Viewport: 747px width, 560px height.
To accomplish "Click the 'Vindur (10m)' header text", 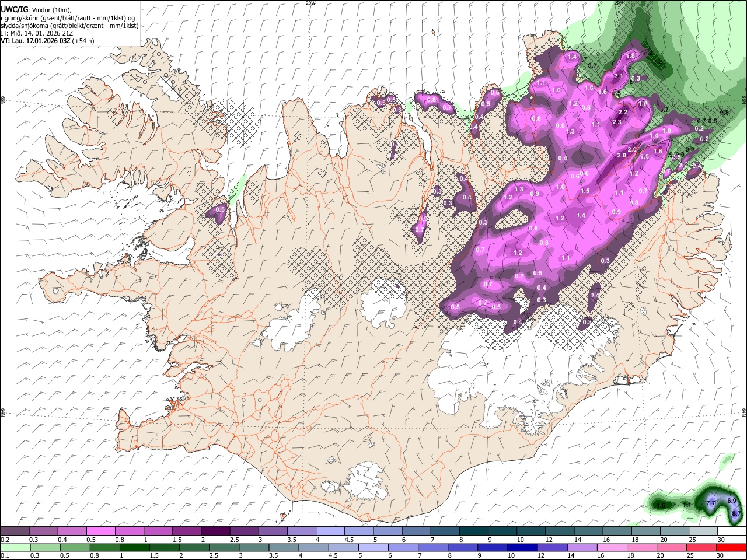I will [51, 10].
